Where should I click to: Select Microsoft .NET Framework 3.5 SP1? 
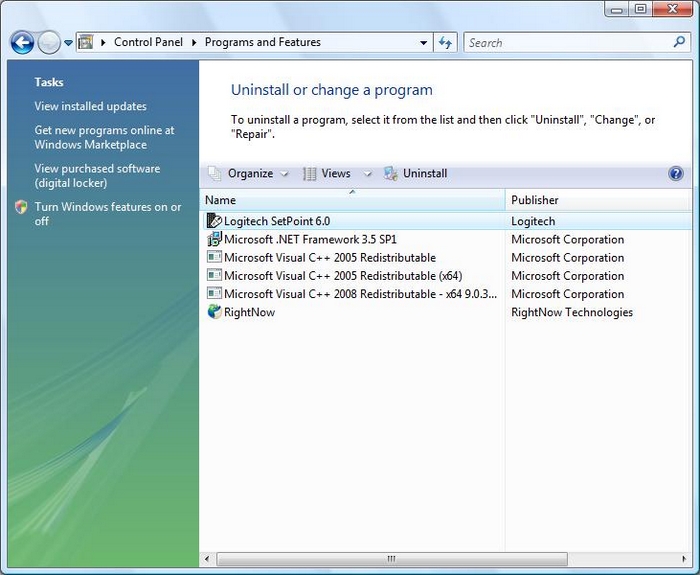pyautogui.click(x=310, y=239)
